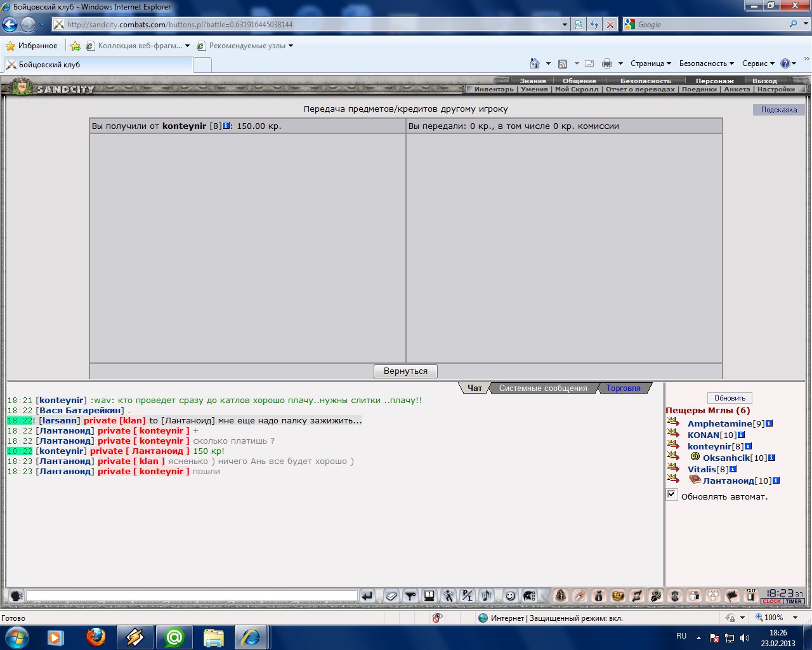Click the speaking head icon left of chat input
812x650 pixels.
click(x=16, y=595)
